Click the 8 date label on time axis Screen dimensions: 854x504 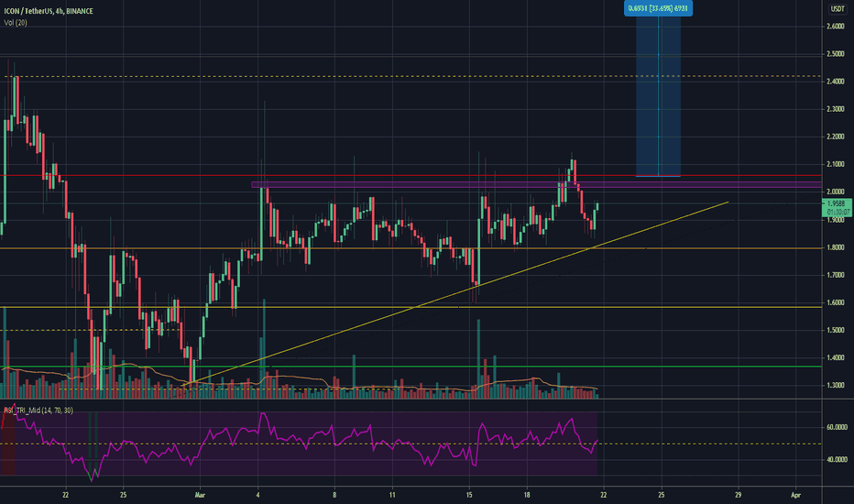[334, 495]
